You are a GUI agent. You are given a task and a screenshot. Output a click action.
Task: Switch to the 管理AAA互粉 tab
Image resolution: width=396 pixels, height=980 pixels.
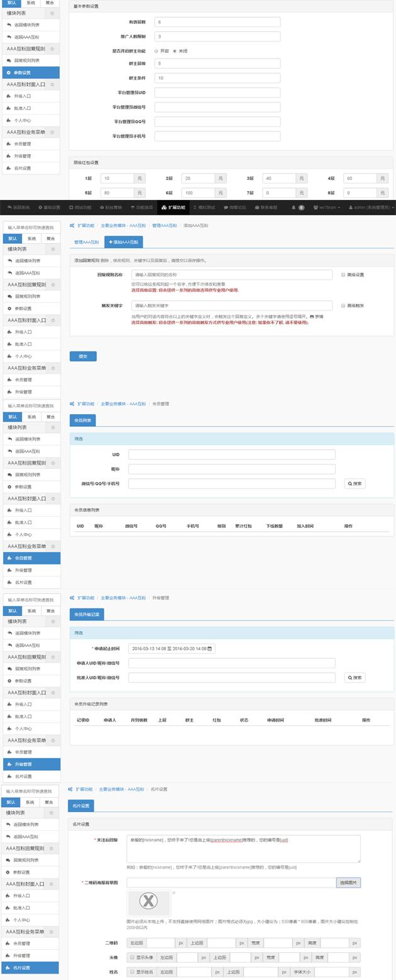click(87, 242)
